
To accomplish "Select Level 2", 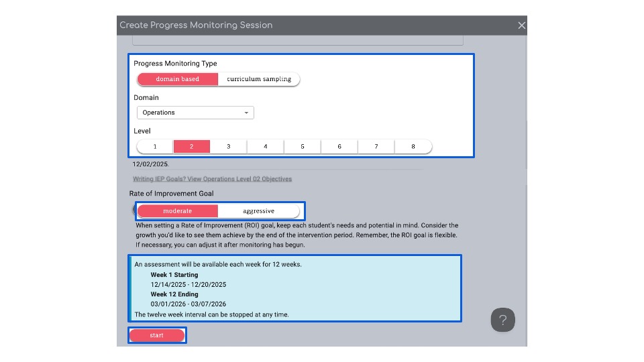I will click(191, 147).
